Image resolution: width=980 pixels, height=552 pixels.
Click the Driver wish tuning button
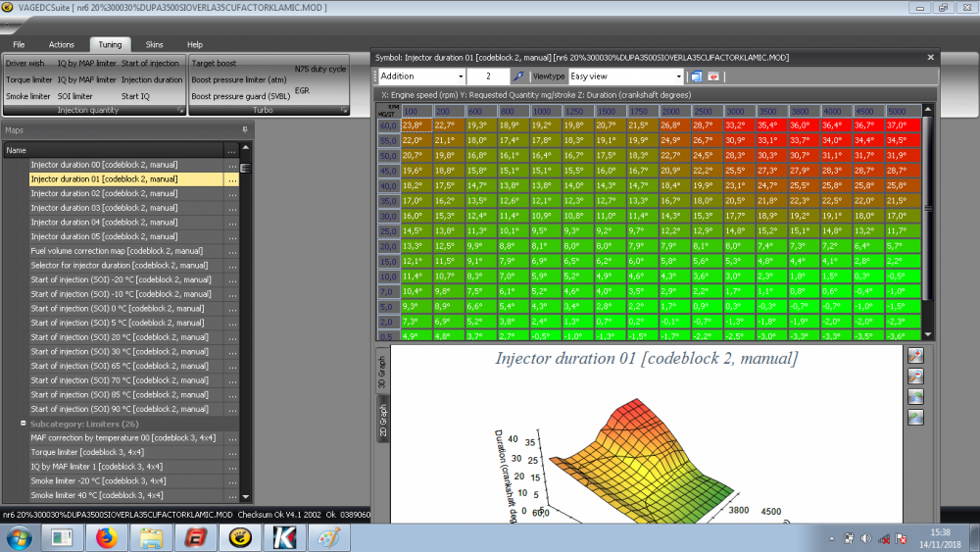(25, 63)
